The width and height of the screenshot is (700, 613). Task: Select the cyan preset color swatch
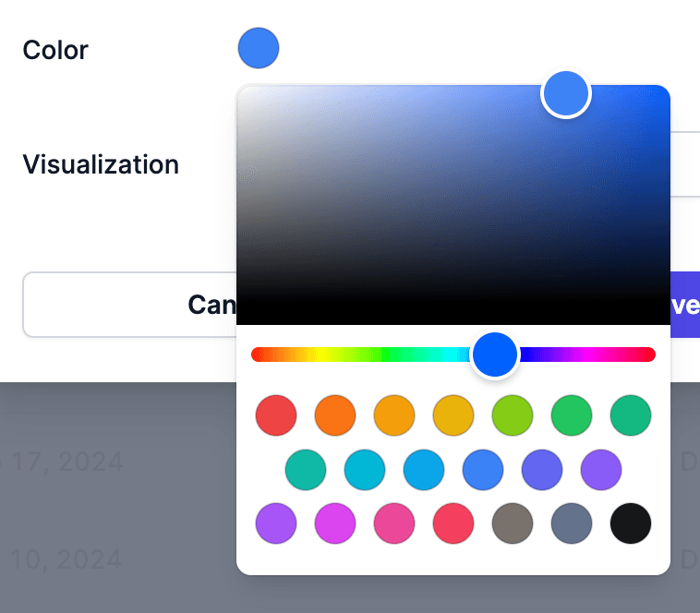pyautogui.click(x=365, y=470)
